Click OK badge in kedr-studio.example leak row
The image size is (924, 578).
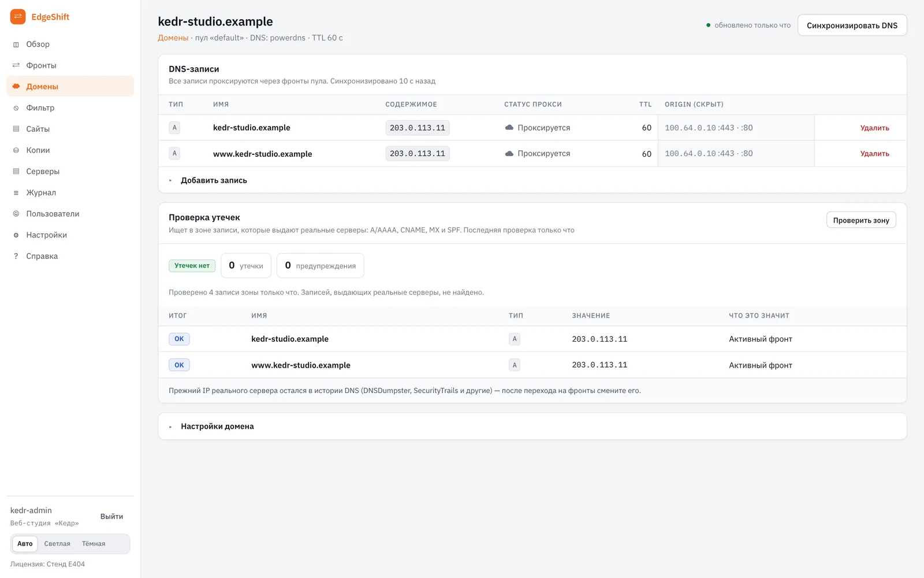click(179, 339)
